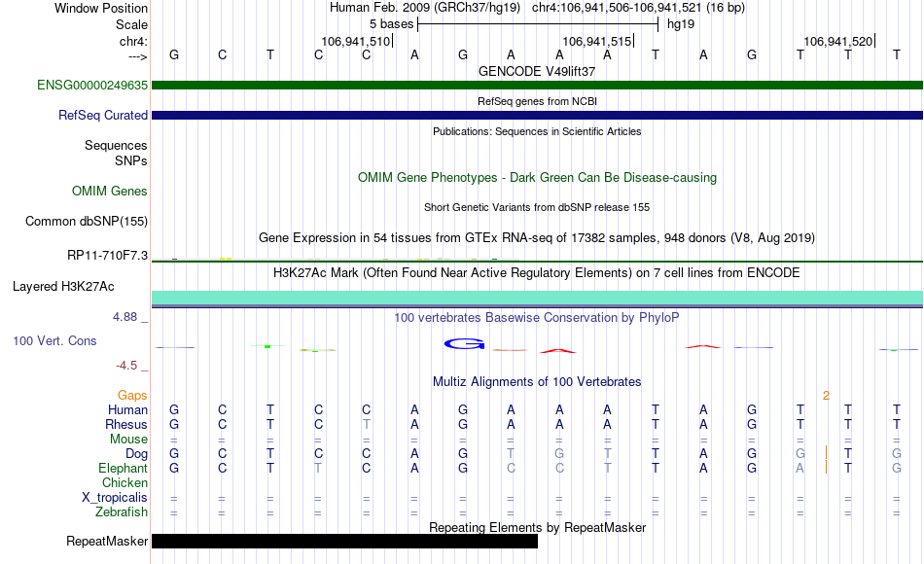This screenshot has height=564, width=924.
Task: Click the Human Feb. 2009 (GRCh37/hg19) text
Action: pos(425,8)
